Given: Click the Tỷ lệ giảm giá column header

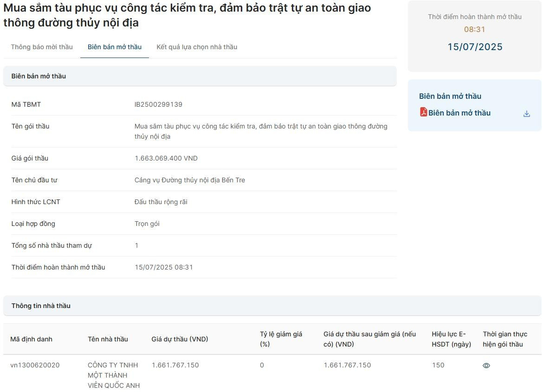Looking at the screenshot, I should click(x=281, y=339).
